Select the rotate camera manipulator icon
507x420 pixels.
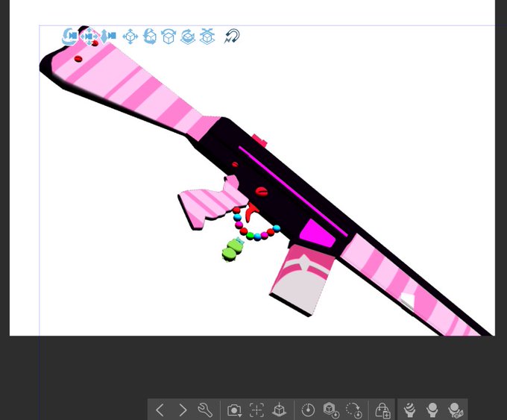click(69, 37)
